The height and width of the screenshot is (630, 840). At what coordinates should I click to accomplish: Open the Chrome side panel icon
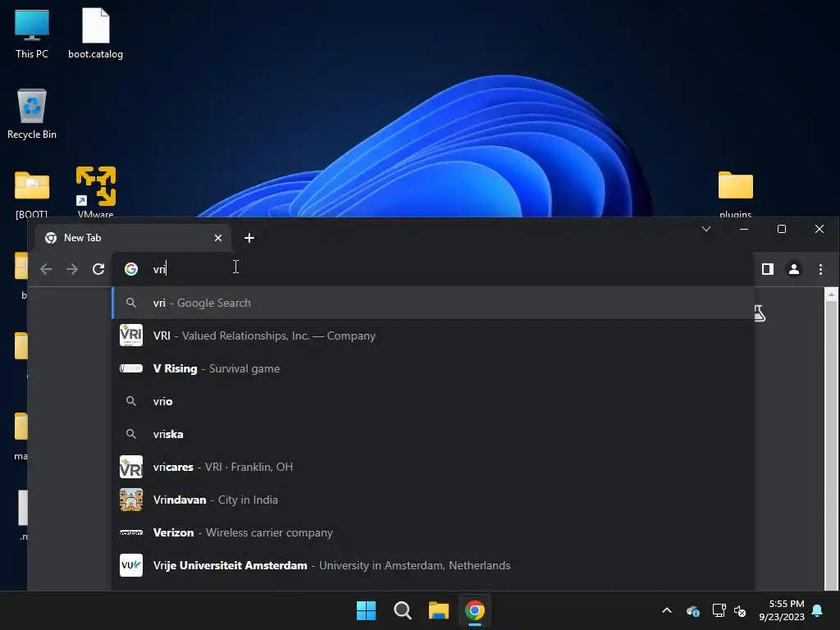pos(768,269)
